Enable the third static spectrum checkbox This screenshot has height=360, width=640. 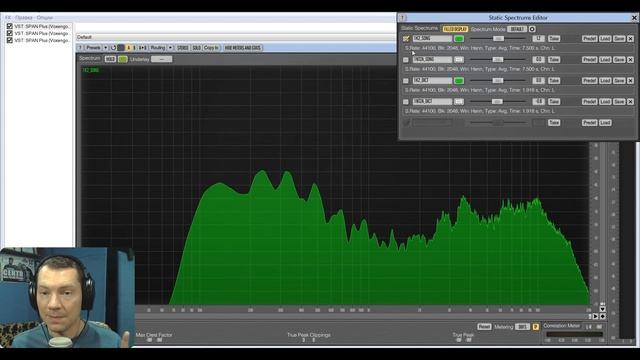406,81
